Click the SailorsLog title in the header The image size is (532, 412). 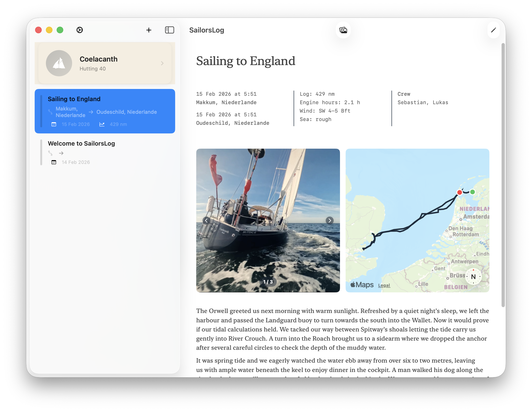coord(207,30)
